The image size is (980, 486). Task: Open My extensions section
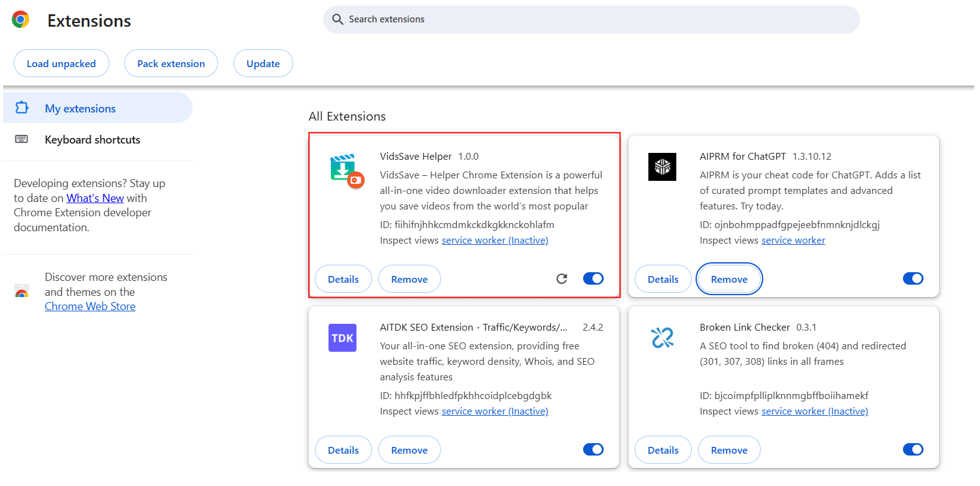[98, 108]
